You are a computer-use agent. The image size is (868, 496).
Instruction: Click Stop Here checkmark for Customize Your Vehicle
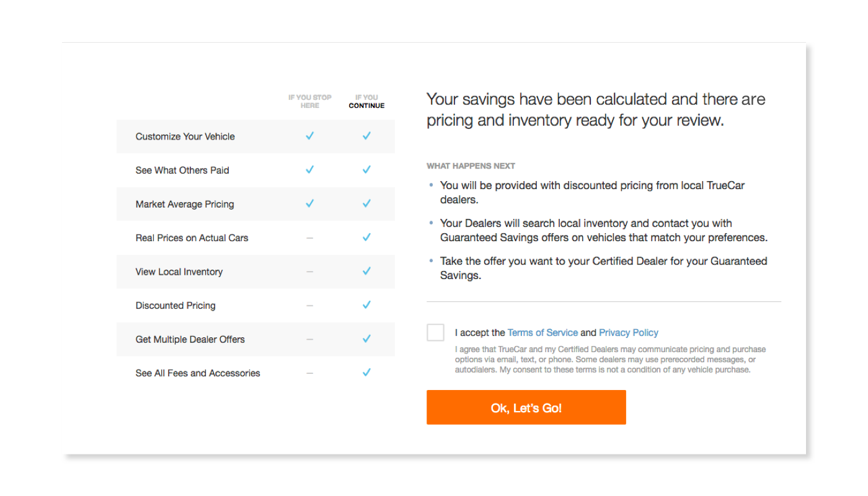[x=309, y=136]
